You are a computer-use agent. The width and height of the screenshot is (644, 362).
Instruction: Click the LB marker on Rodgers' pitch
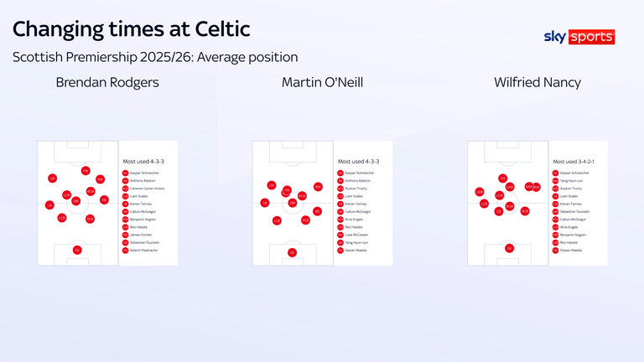pos(49,205)
